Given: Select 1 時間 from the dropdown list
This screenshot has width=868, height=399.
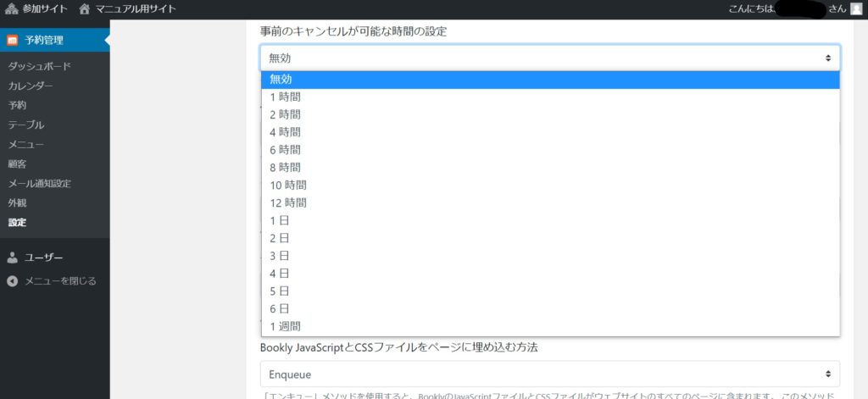Looking at the screenshot, I should click(x=285, y=97).
